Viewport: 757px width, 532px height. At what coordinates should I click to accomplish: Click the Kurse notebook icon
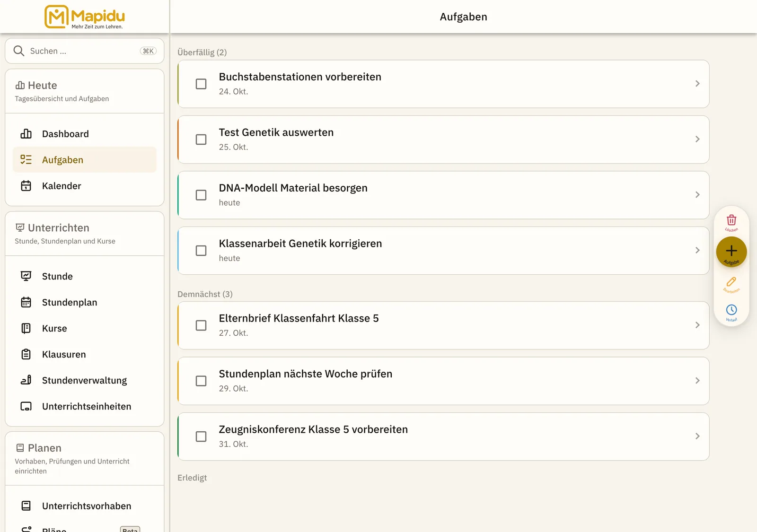click(x=26, y=328)
